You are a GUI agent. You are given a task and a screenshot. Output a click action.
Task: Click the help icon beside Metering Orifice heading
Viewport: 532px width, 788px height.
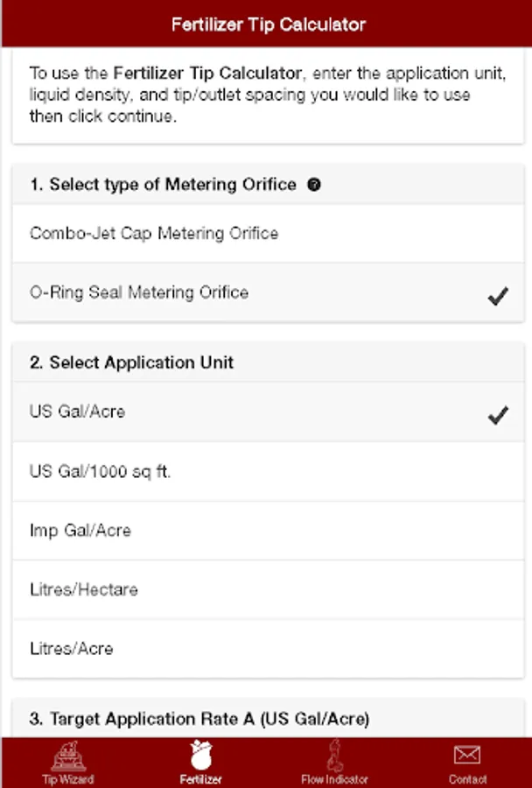tap(315, 185)
